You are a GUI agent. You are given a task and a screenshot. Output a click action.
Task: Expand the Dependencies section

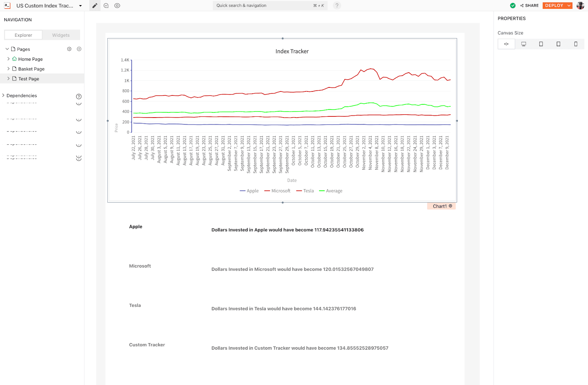click(x=3, y=96)
